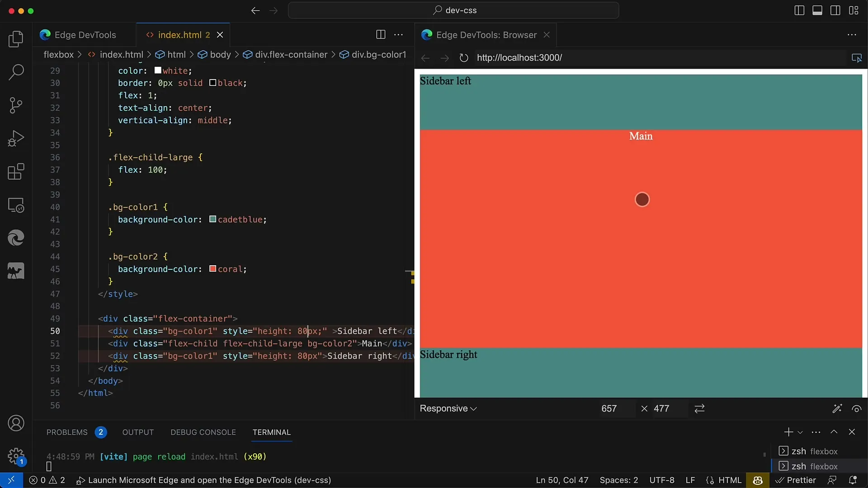The height and width of the screenshot is (488, 868).
Task: Click the dev-css command center search box
Action: pyautogui.click(x=453, y=10)
